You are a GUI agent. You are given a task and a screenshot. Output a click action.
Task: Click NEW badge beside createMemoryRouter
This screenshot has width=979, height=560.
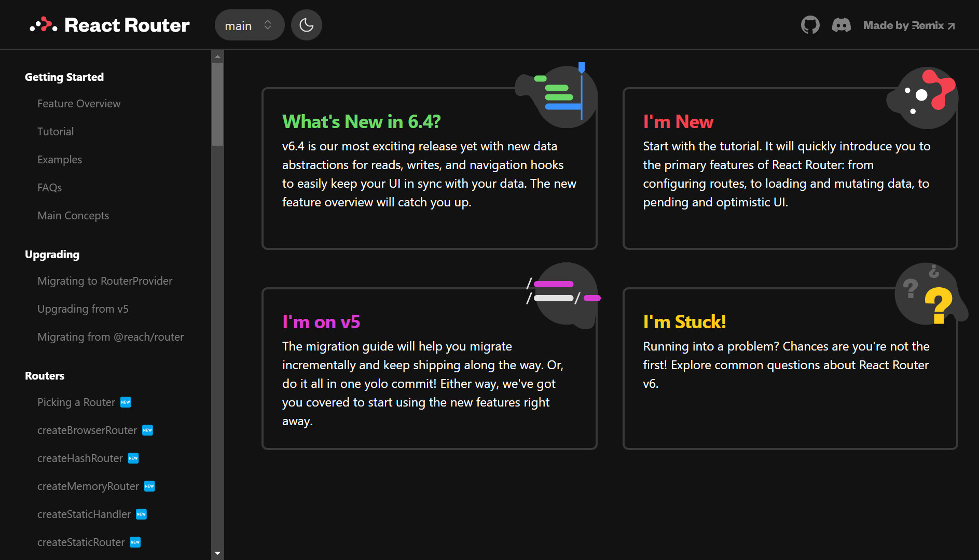(x=149, y=486)
